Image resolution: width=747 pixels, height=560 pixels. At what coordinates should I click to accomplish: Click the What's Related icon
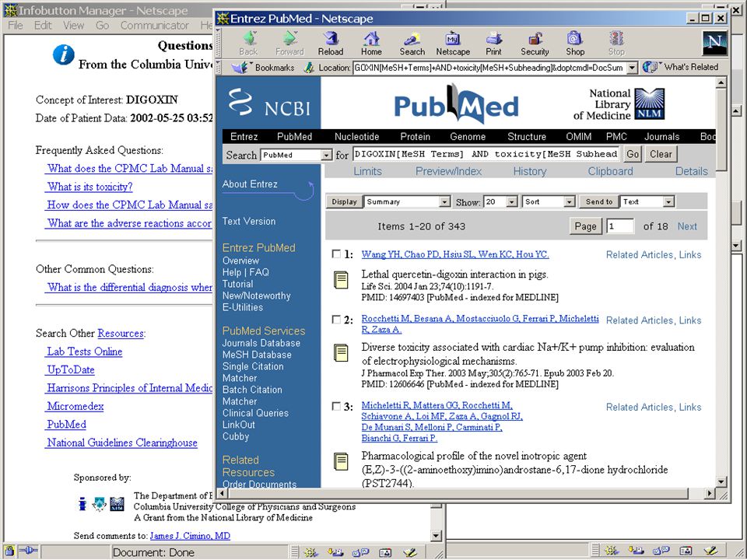coord(650,67)
